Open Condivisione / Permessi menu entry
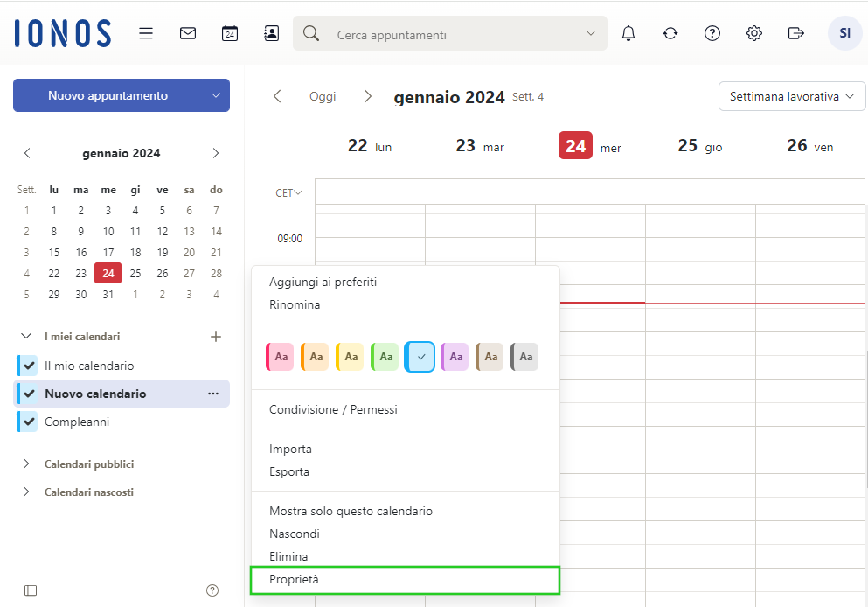Viewport: 868px width, 607px height. point(406,409)
